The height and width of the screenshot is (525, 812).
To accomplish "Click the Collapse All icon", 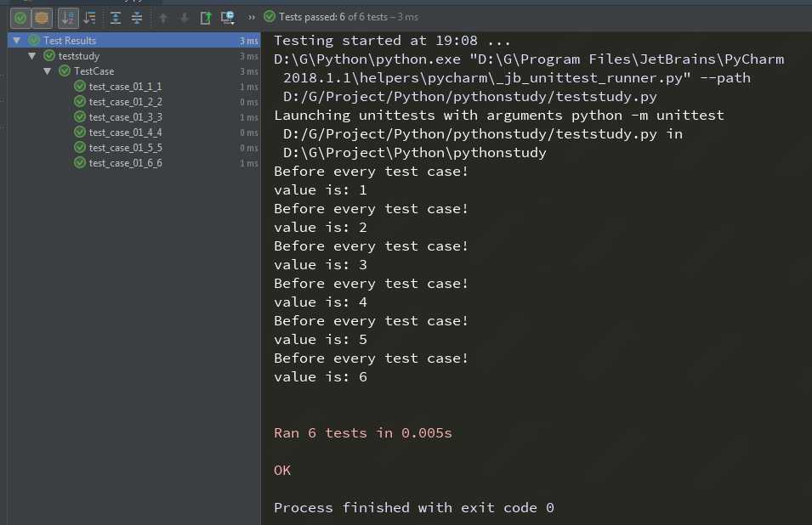I will click(137, 18).
